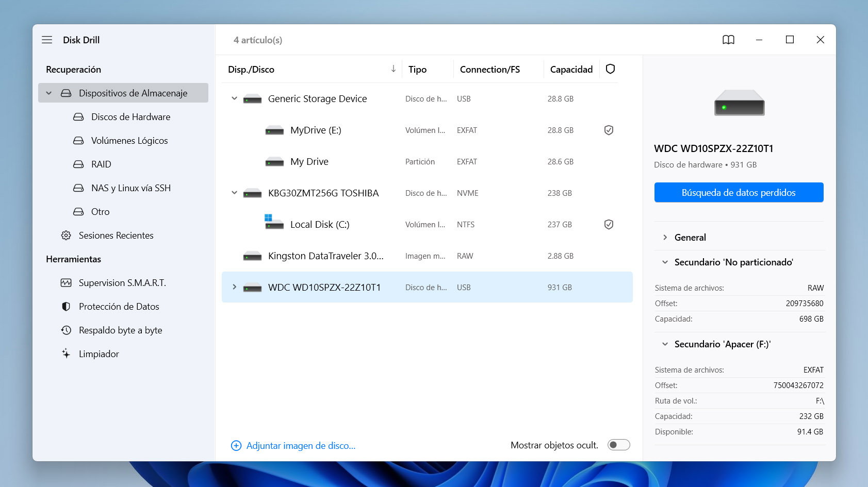Select Kingston DataTraveler 3.0 image row

tap(427, 256)
